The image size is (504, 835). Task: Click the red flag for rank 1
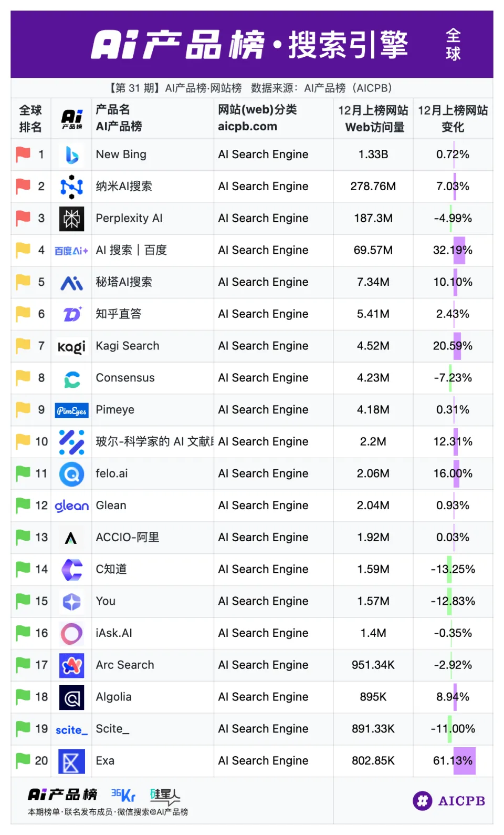pyautogui.click(x=23, y=154)
